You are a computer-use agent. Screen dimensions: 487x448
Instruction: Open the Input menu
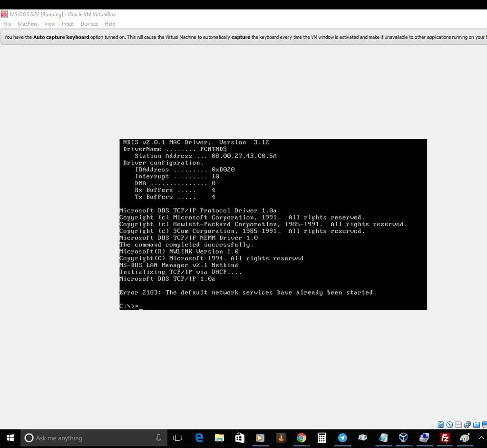click(68, 24)
